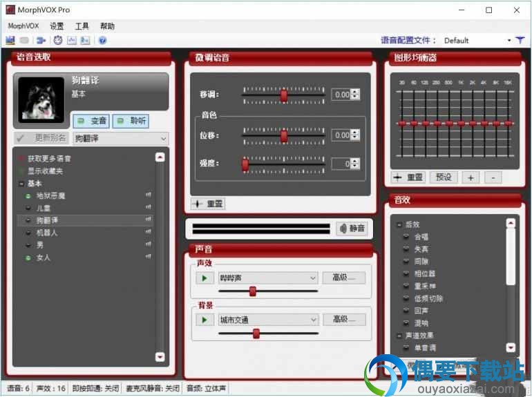Click status dot beside 女人 voice
Image resolution: width=532 pixels, height=397 pixels.
28,258
